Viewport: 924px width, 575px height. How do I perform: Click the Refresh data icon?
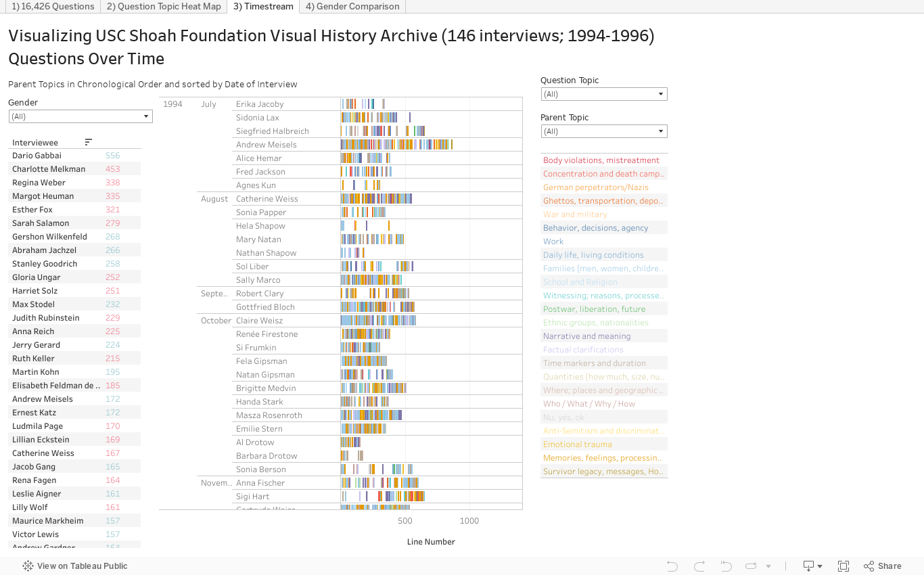pos(751,566)
